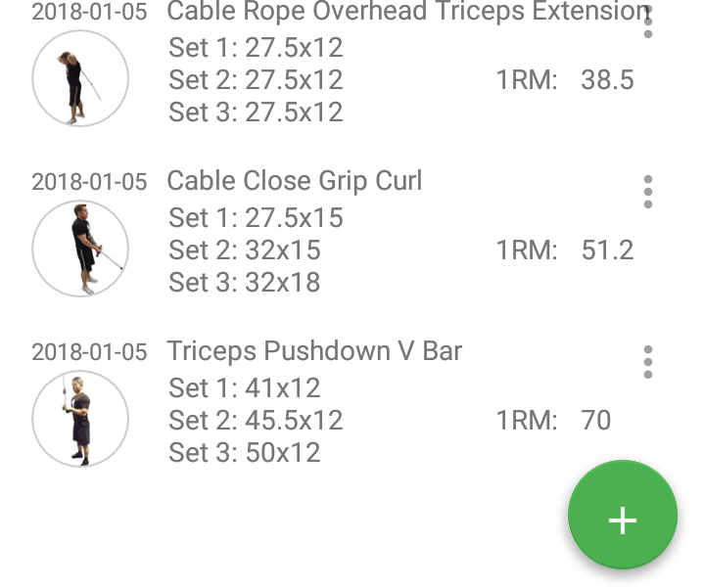Open options menu for Cable Close Grip Curl
703x588 pixels.
[647, 193]
